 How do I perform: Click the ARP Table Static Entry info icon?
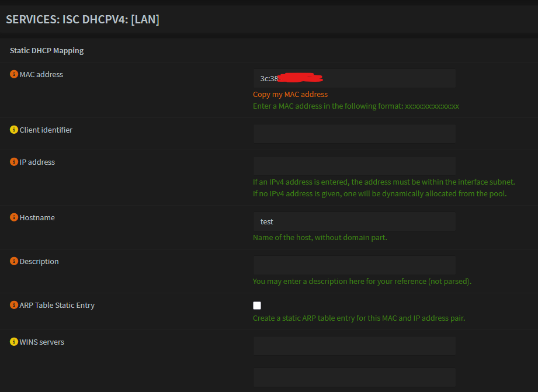pos(13,305)
